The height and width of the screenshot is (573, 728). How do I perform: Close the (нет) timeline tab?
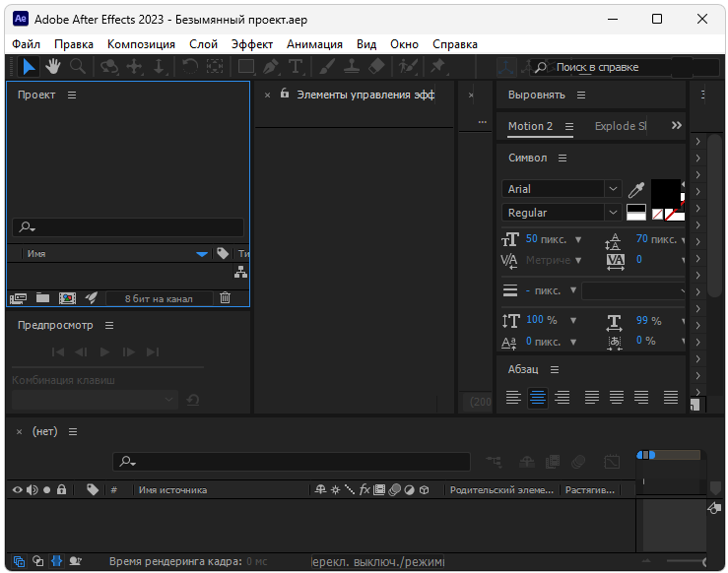(19, 432)
